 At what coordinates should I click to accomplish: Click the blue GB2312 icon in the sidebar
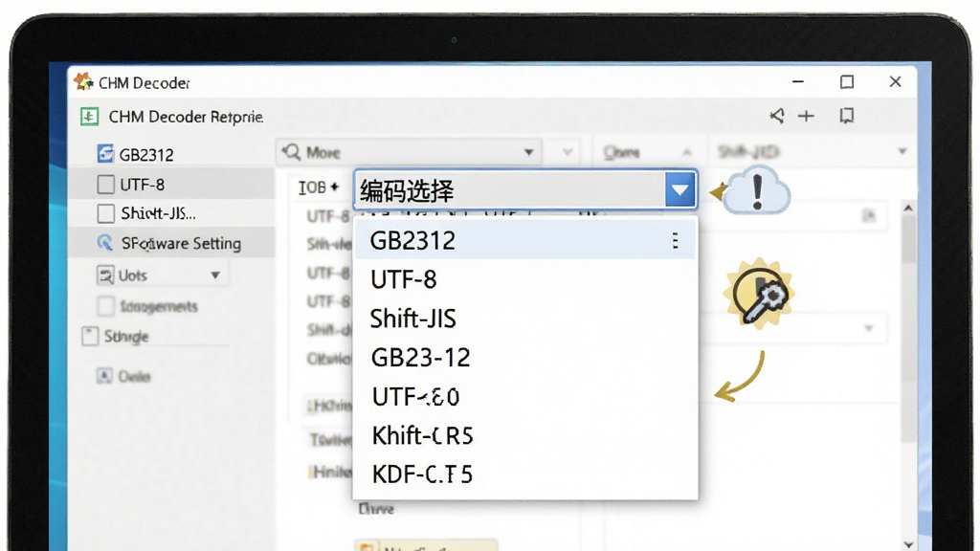tap(105, 154)
